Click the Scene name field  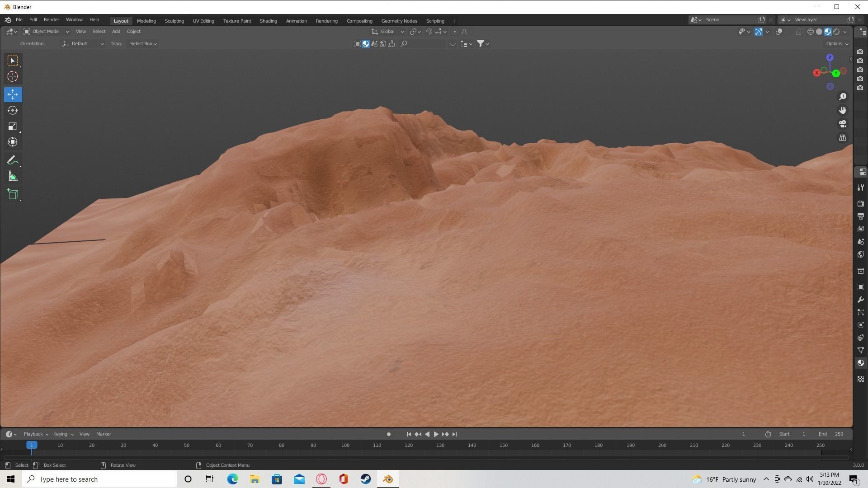click(x=731, y=20)
